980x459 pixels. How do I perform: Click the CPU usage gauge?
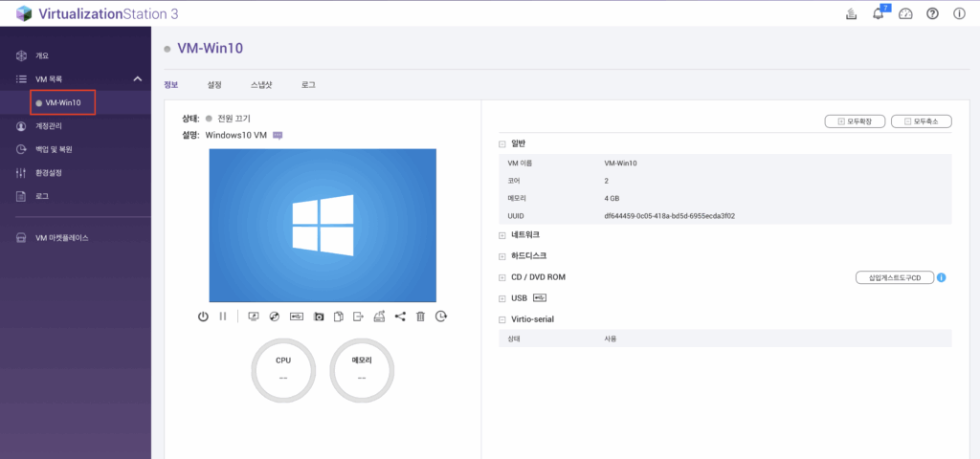coord(283,371)
